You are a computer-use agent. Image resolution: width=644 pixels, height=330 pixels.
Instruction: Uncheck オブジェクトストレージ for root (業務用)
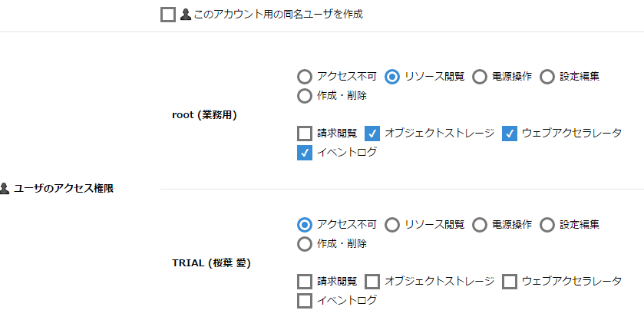pyautogui.click(x=372, y=134)
